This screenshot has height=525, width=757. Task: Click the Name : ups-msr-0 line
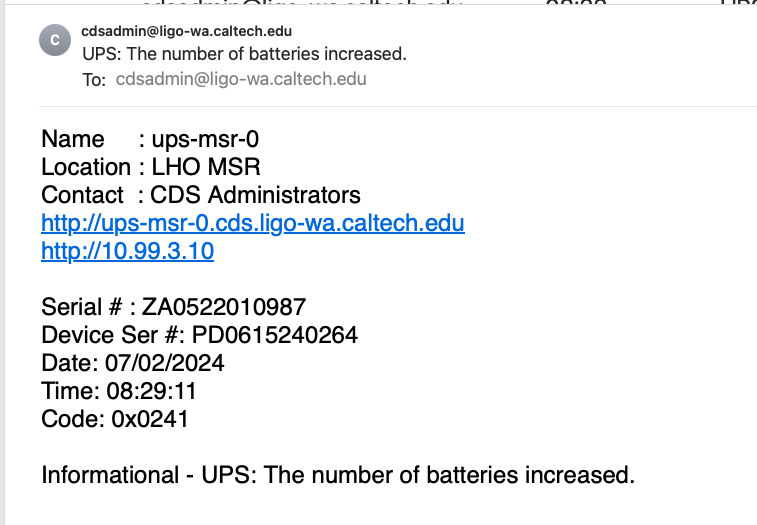coord(150,140)
